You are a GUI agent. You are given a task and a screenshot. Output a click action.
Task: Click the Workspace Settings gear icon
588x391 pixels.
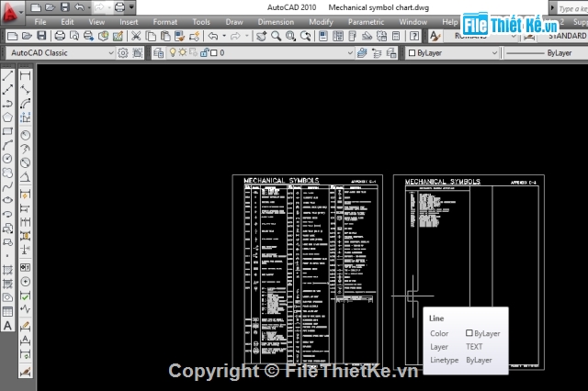click(x=122, y=53)
